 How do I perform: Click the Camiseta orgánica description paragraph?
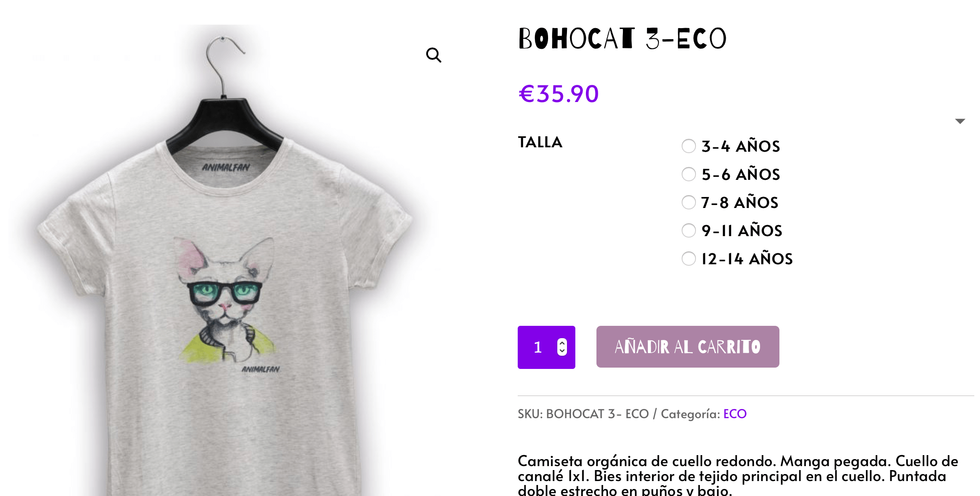(738, 475)
